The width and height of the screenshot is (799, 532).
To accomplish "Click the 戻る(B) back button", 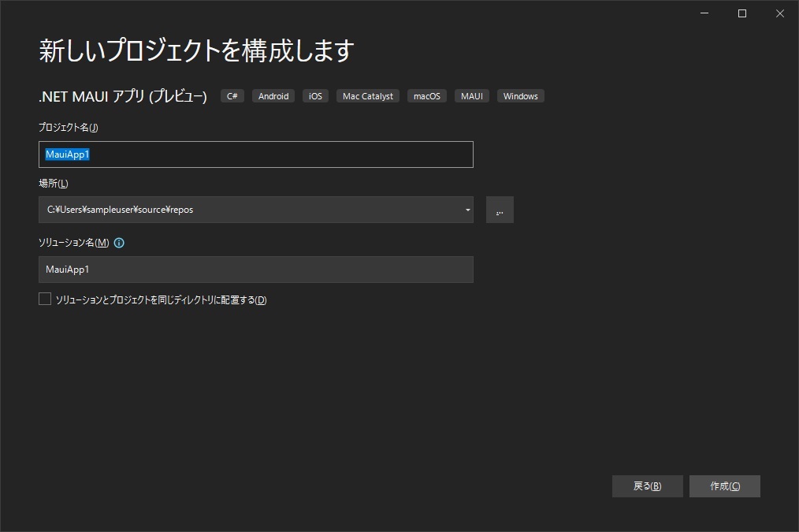I will (647, 486).
